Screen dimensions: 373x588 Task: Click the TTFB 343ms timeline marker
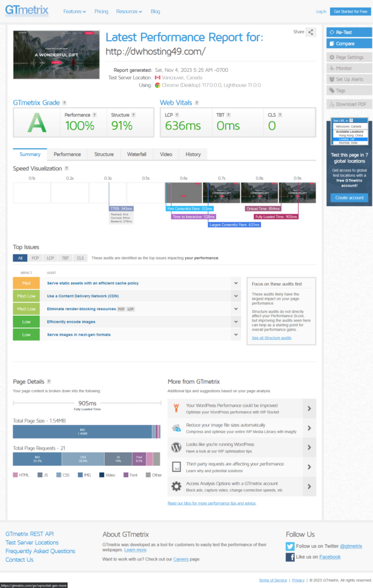click(x=121, y=208)
